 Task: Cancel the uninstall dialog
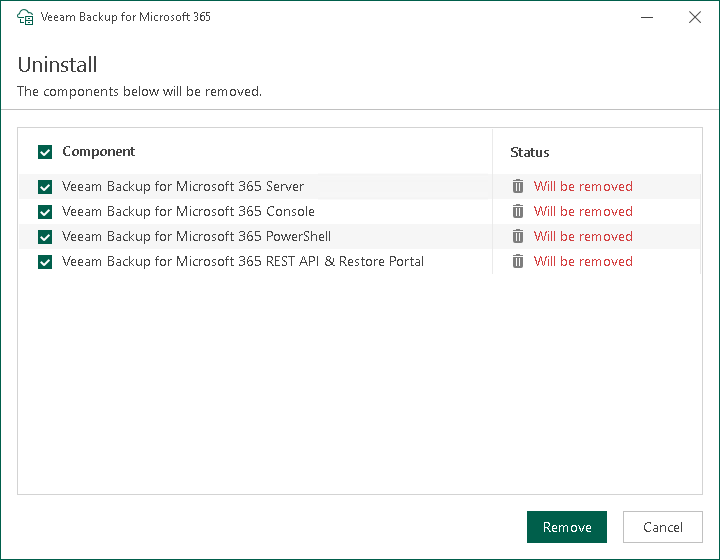point(662,527)
